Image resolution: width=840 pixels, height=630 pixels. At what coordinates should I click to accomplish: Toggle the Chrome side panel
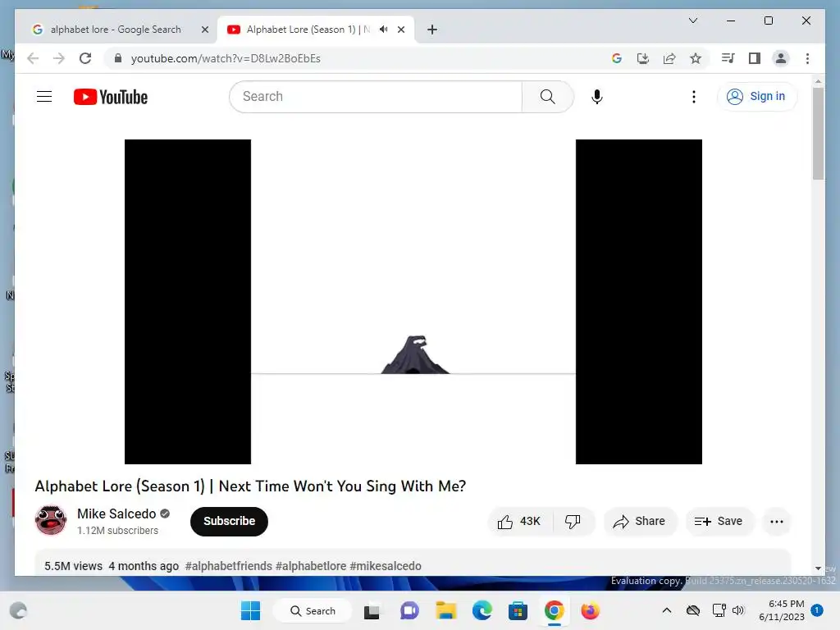coord(755,58)
